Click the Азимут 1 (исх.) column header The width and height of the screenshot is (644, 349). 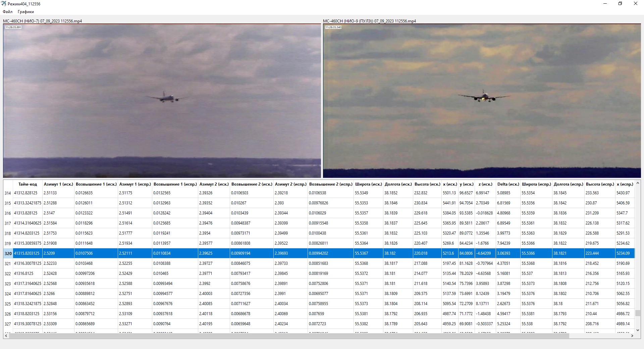(x=58, y=184)
